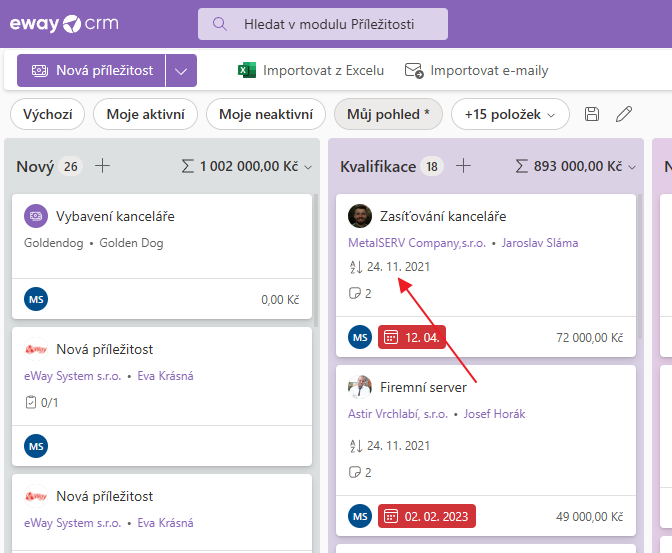The image size is (672, 553).
Task: Click the MS avatar on Zasíťování kanceláře
Action: [x=360, y=337]
